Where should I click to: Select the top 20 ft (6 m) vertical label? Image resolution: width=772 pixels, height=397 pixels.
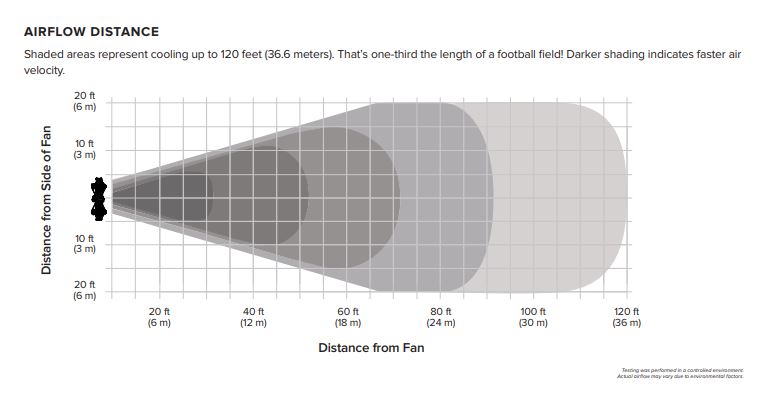pos(84,101)
